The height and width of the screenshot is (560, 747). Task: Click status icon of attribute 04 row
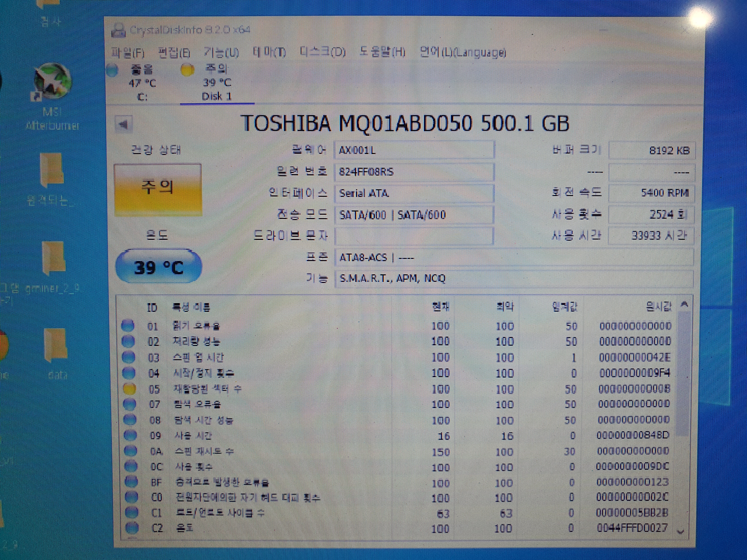coord(129,373)
